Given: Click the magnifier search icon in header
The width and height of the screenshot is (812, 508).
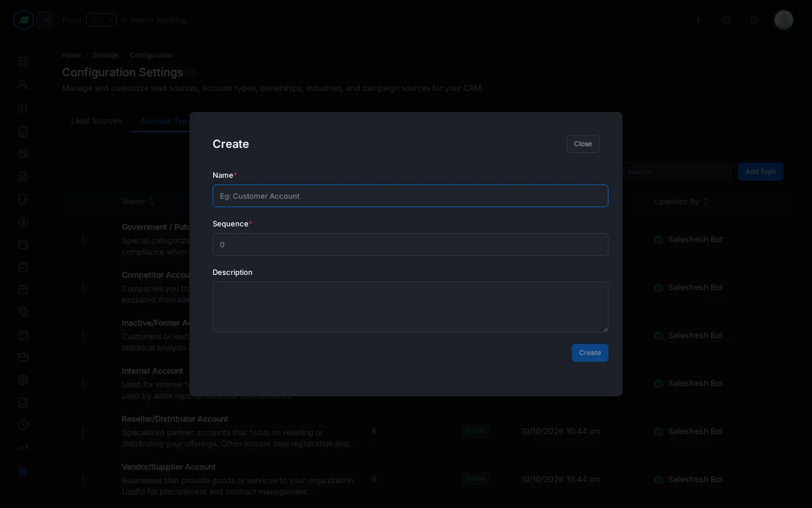Looking at the screenshot, I should (726, 20).
